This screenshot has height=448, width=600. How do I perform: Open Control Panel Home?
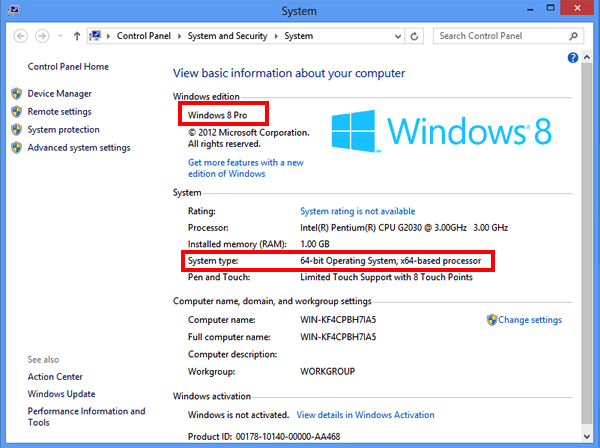tap(68, 67)
